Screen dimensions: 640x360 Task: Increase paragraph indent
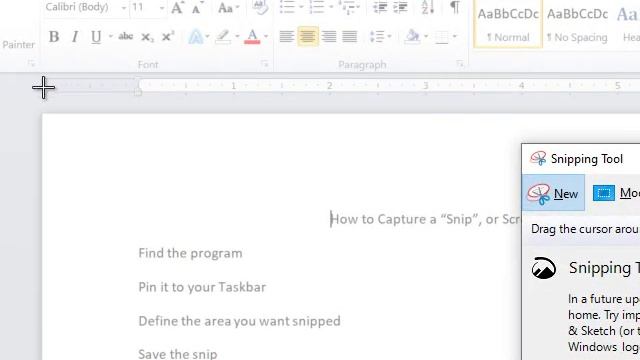pyautogui.click(x=401, y=7)
